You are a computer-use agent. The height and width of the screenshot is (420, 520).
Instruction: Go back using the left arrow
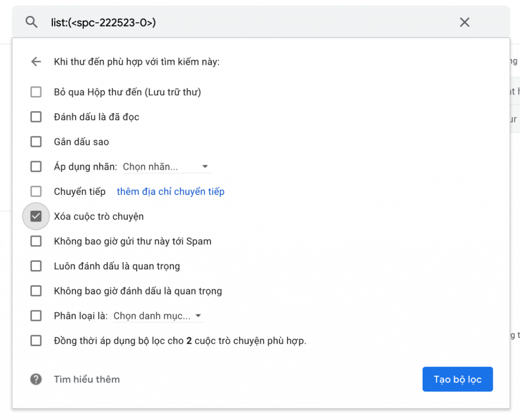[x=36, y=61]
